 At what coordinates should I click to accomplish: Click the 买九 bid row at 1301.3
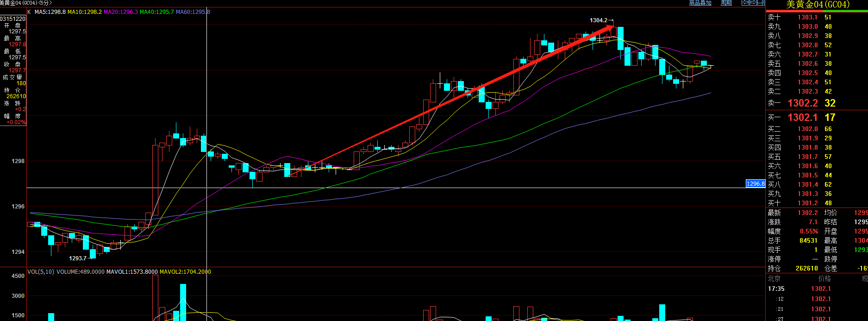[x=817, y=194]
